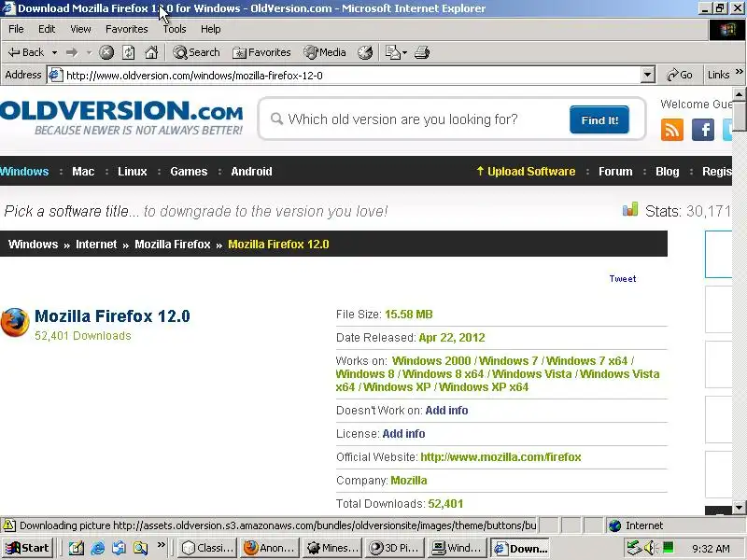
Task: Open the File menu
Action: [x=16, y=29]
